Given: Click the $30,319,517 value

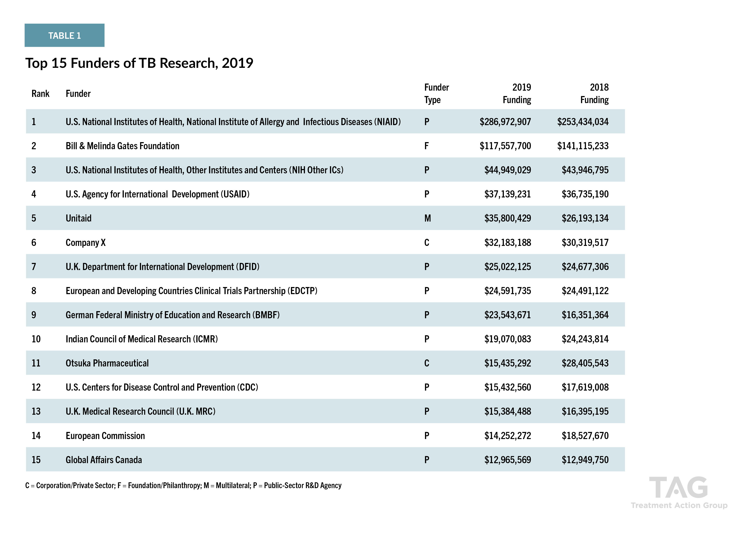Looking at the screenshot, I should [585, 243].
